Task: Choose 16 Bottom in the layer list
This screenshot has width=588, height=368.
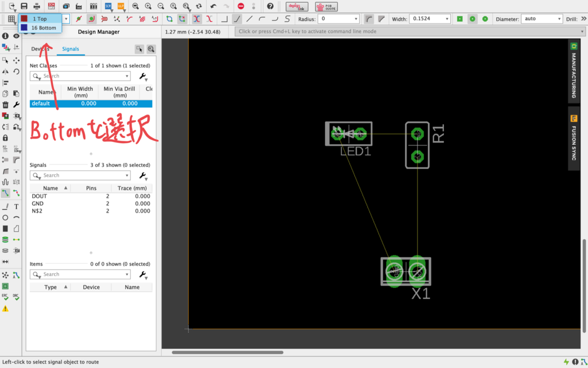Action: [x=40, y=28]
